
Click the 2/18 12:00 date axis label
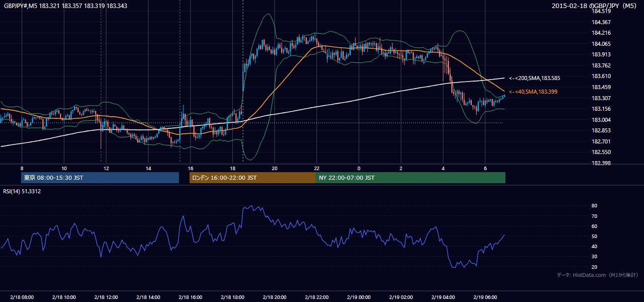[106, 297]
